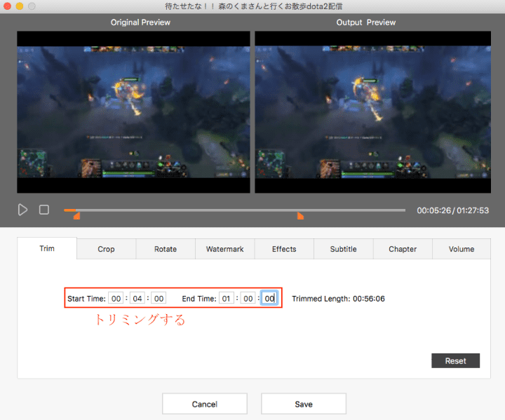Go to the Watermark tab

pos(225,249)
